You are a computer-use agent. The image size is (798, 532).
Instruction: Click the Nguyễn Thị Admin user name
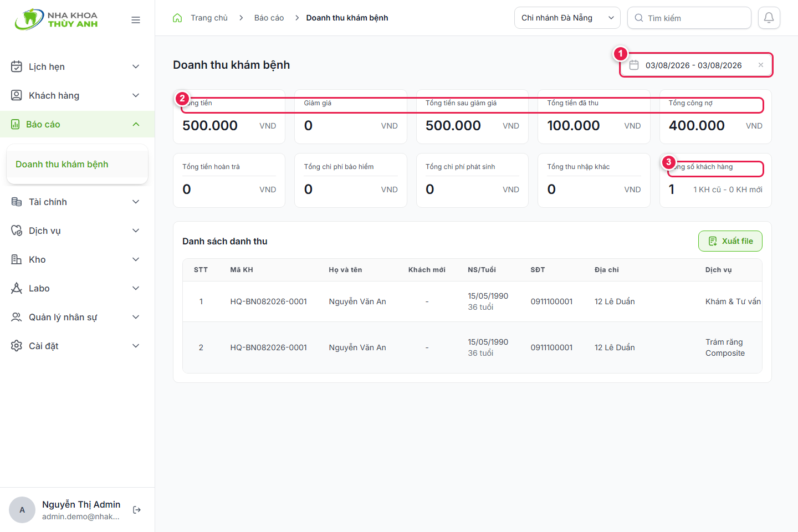tap(81, 504)
